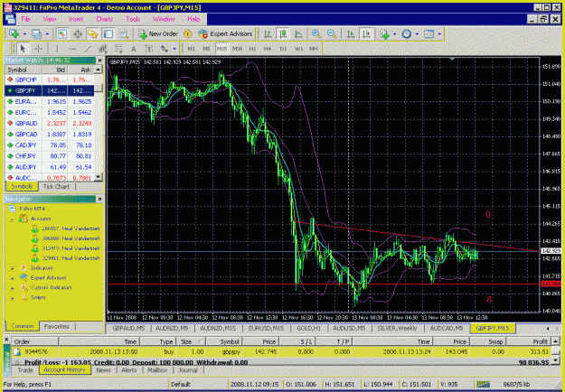The image size is (565, 392).
Task: Zoom out on the chart
Action: (x=332, y=33)
